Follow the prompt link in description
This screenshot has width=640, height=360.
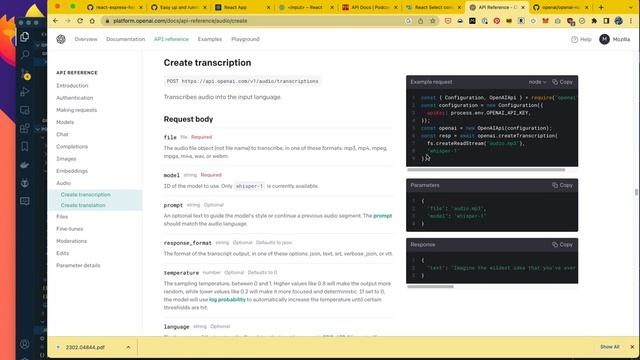(x=382, y=216)
